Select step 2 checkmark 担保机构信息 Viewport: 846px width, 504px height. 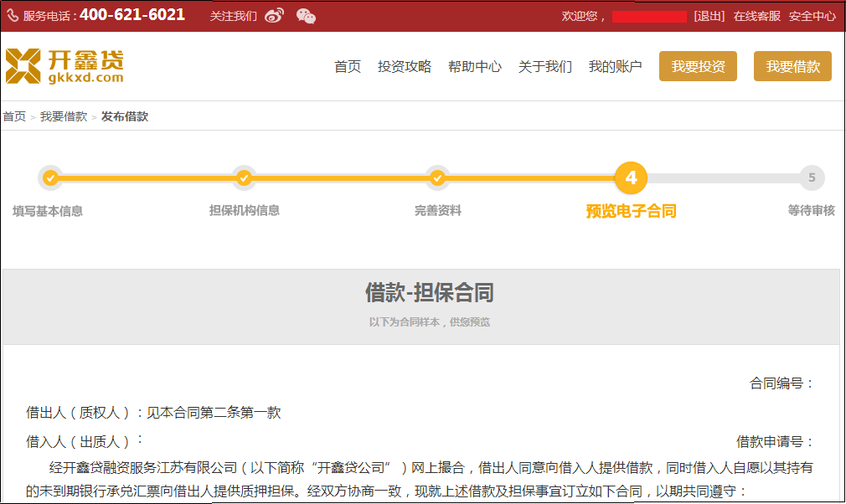244,177
